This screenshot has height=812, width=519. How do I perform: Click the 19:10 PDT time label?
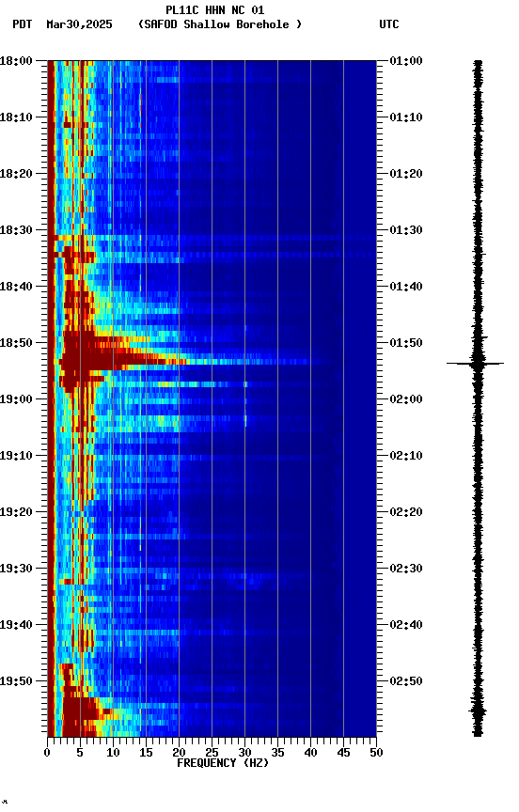16,456
